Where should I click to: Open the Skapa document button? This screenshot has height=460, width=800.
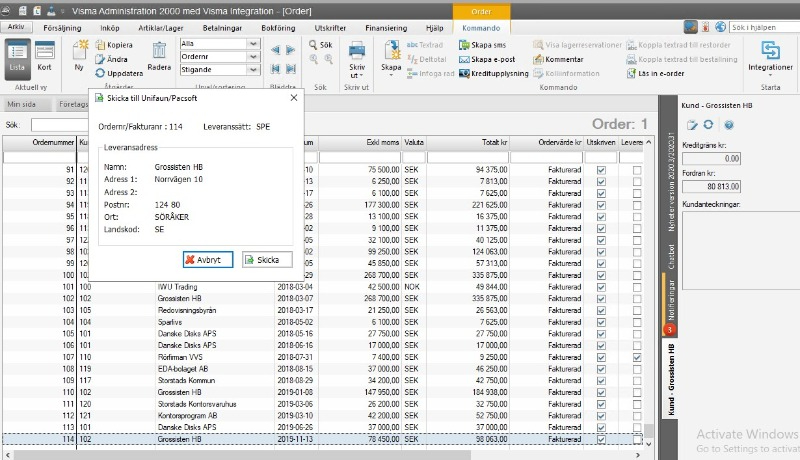point(391,57)
